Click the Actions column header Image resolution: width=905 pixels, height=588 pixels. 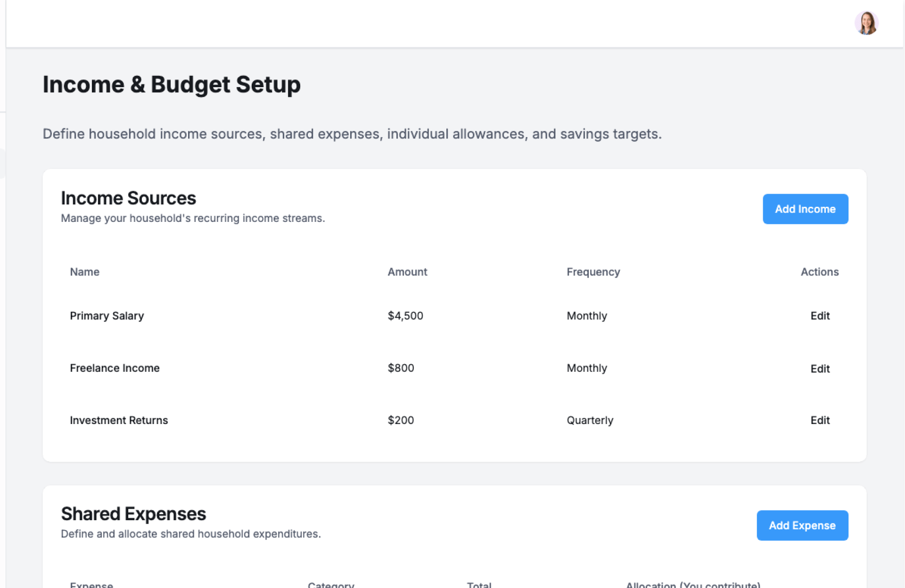819,272
